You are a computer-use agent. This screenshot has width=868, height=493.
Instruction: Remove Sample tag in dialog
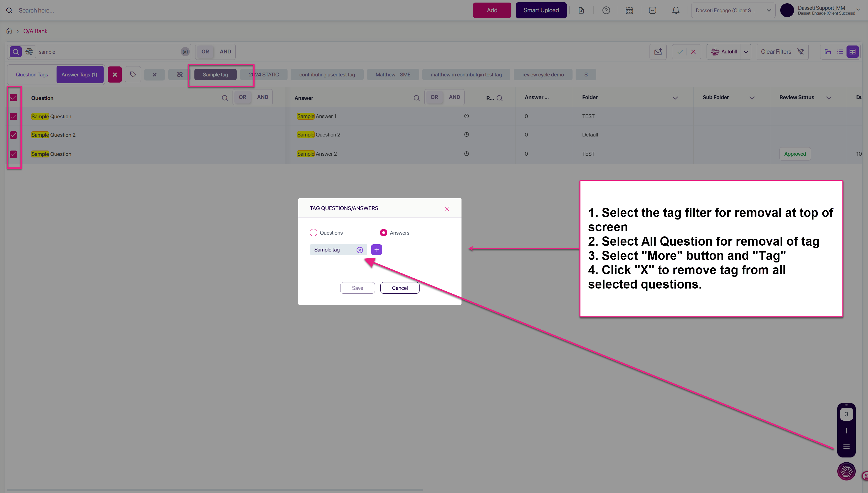tap(360, 250)
